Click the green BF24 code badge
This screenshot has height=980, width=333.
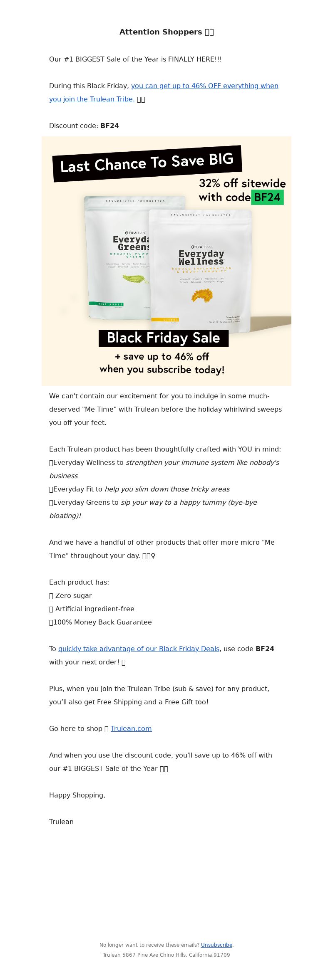click(267, 197)
